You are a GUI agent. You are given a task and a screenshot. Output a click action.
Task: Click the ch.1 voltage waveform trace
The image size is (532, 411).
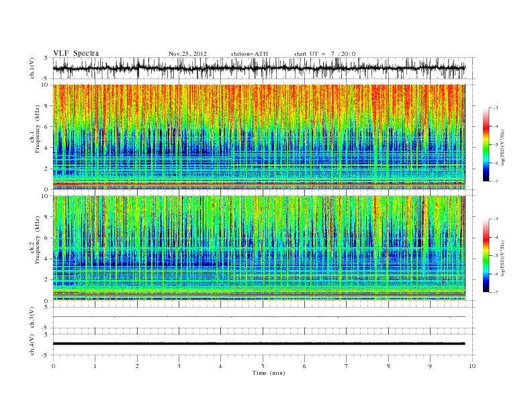259,68
